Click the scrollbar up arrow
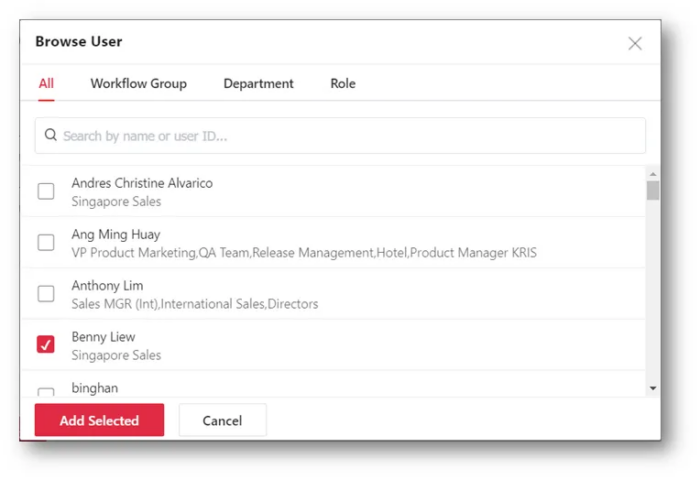 pos(653,174)
